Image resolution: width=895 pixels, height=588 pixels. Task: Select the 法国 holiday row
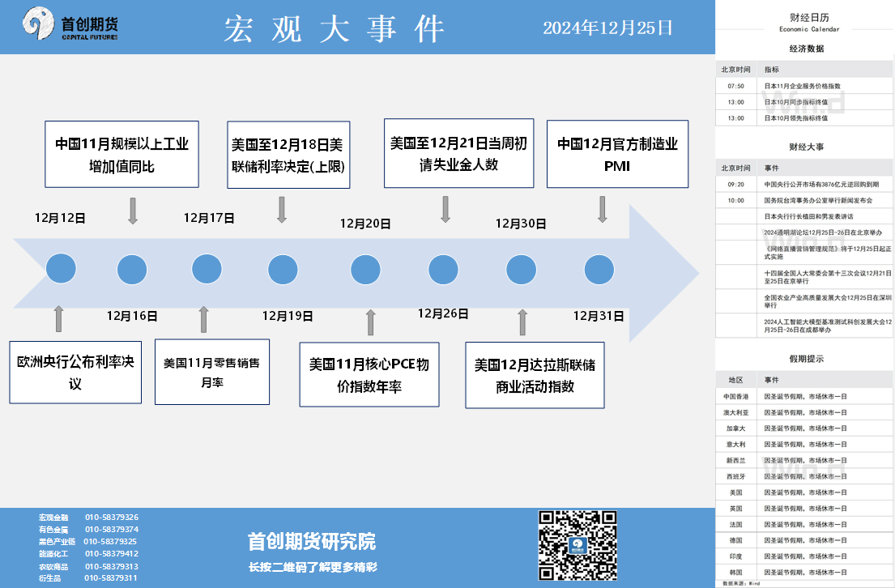click(804, 524)
